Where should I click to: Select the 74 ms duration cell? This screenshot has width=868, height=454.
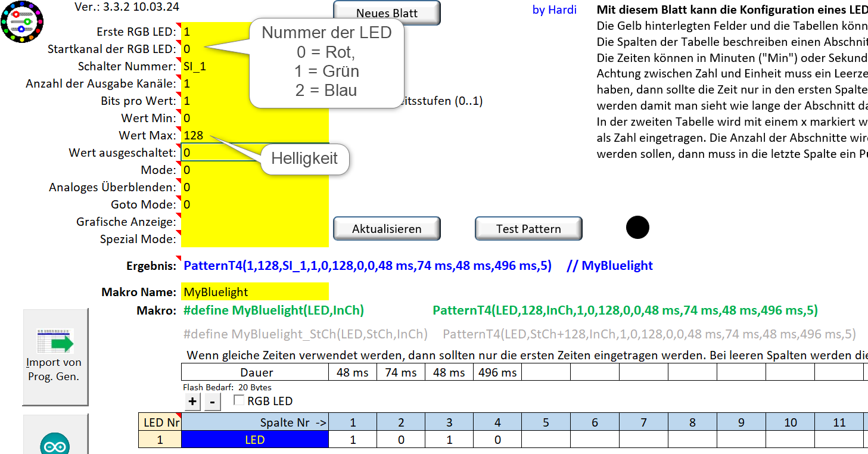point(401,372)
